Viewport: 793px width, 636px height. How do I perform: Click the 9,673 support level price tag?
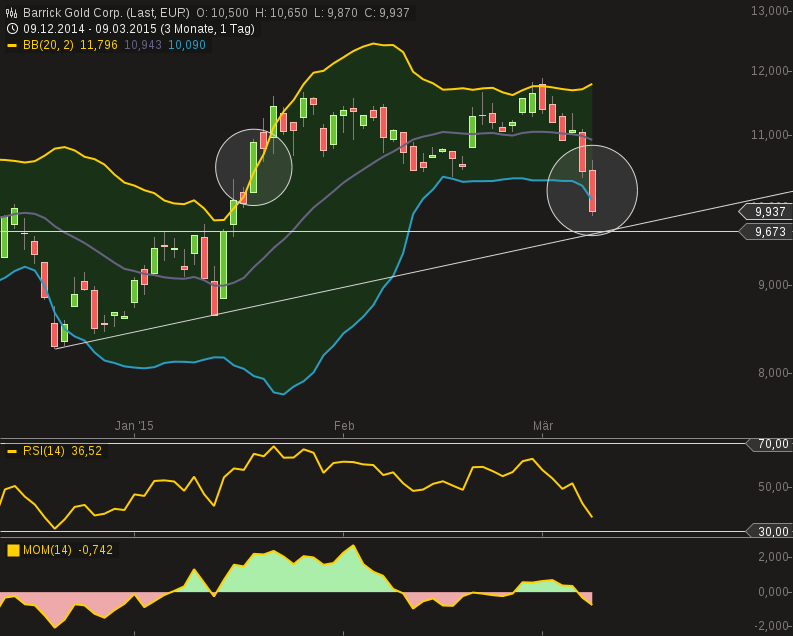click(766, 232)
